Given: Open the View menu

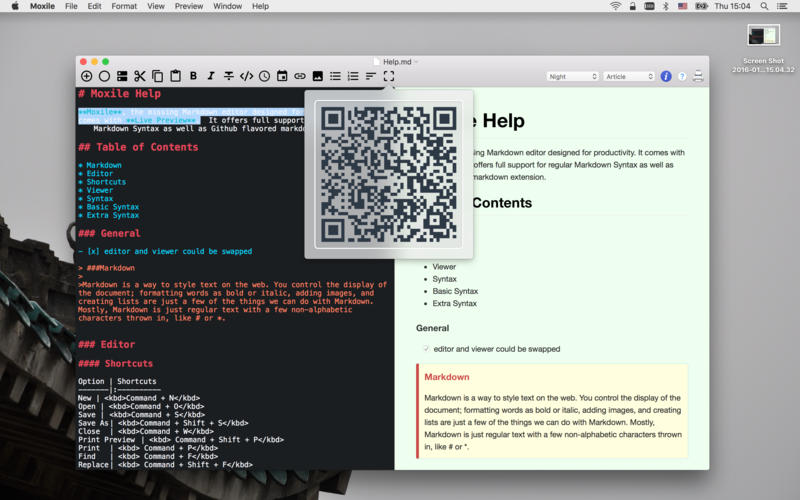Looking at the screenshot, I should (156, 6).
